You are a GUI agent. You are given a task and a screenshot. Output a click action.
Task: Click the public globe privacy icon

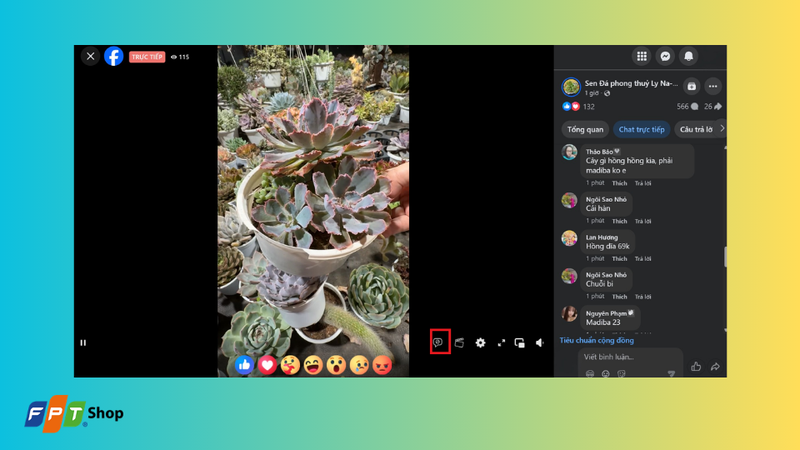(x=607, y=93)
